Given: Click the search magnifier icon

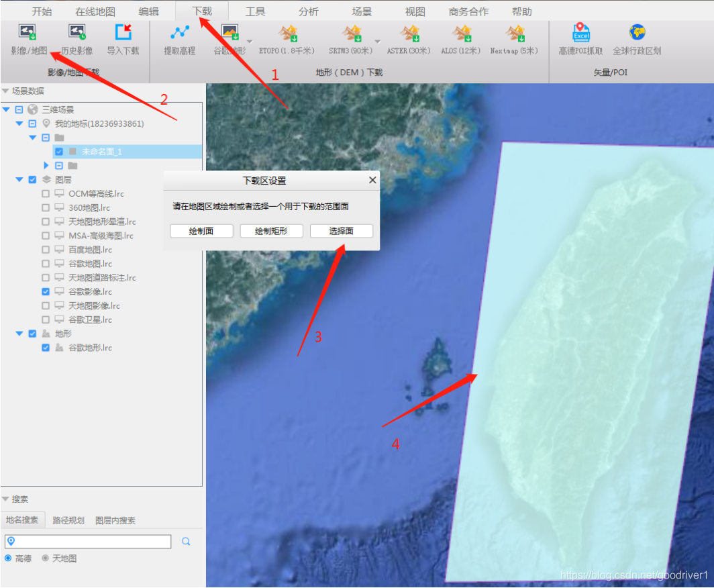Looking at the screenshot, I should pos(186,541).
